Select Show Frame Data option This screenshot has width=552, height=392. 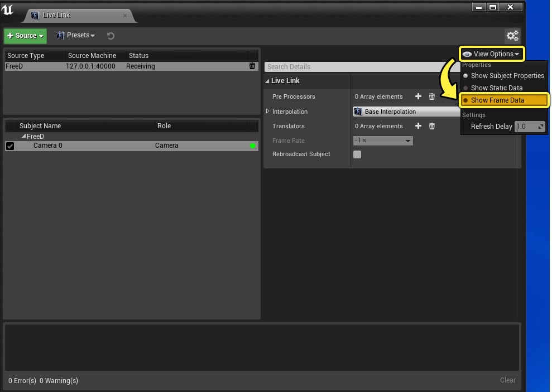coord(504,100)
